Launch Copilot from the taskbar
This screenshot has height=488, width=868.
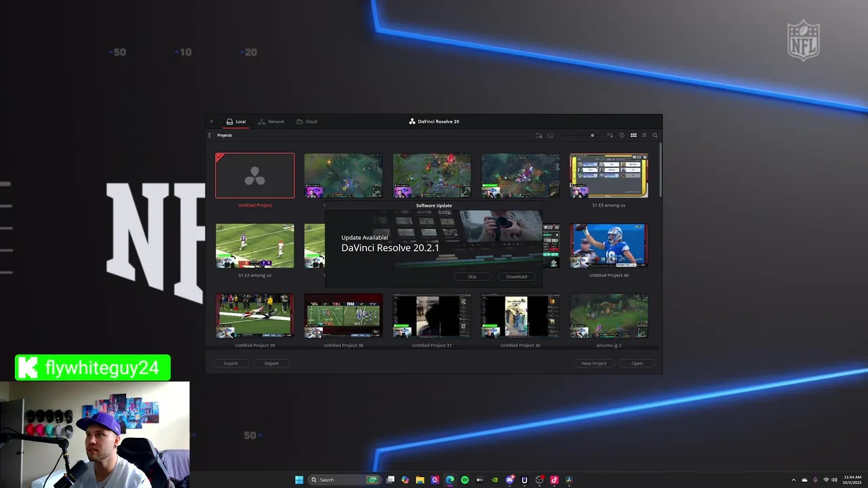pyautogui.click(x=406, y=480)
